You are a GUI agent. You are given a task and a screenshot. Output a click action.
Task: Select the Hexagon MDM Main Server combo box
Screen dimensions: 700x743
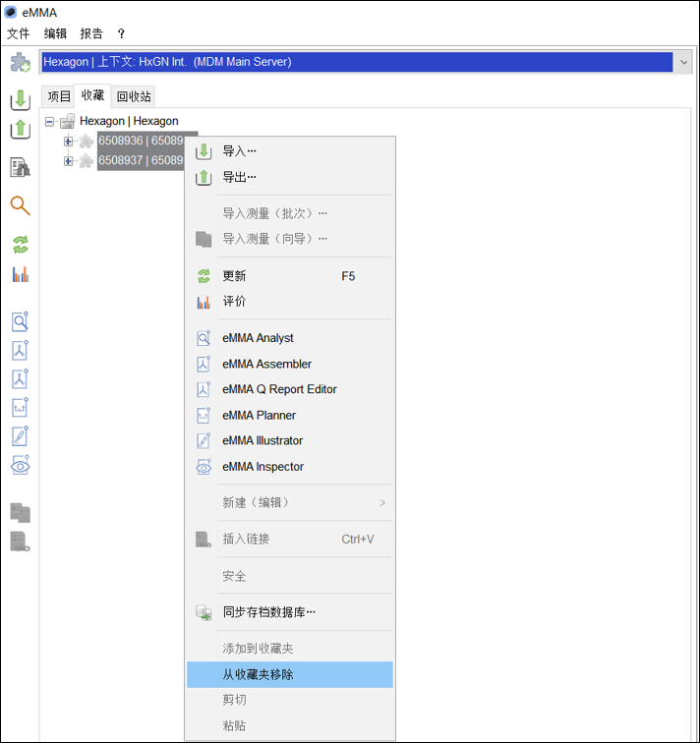point(357,62)
